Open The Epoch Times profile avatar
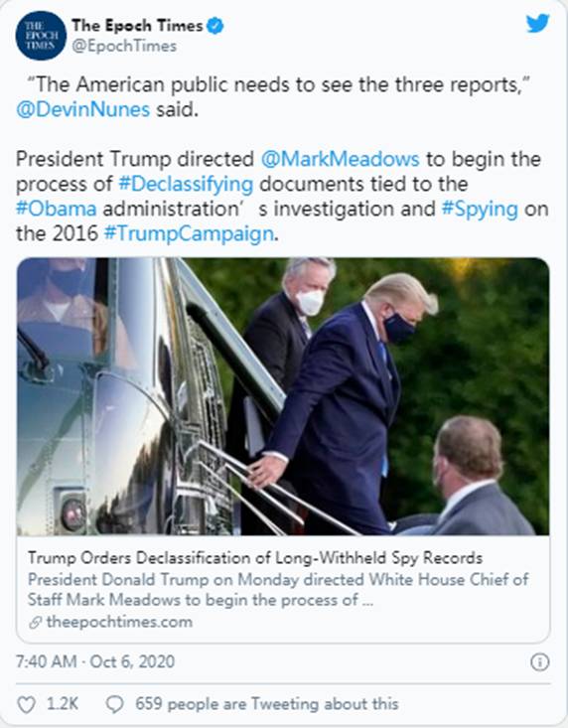The height and width of the screenshot is (728, 568). (41, 36)
